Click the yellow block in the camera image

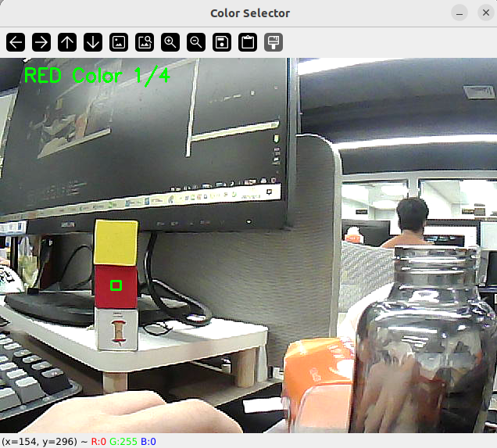click(x=116, y=242)
